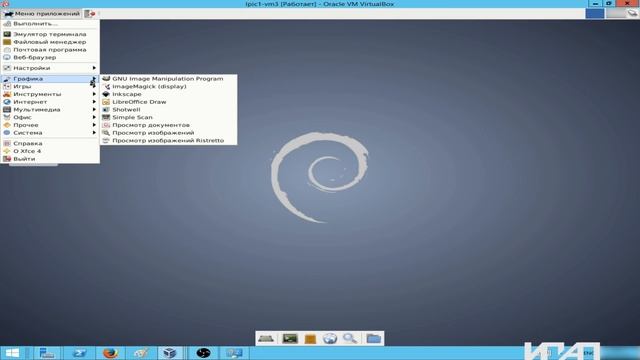Open the paint palette icon in Windows taskbar
The width and height of the screenshot is (640, 360).
[141, 353]
